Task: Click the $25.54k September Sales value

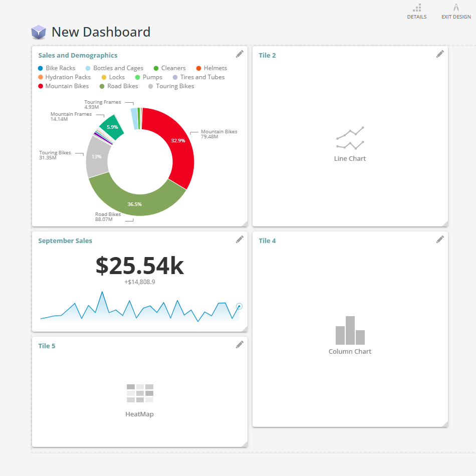Action: coord(140,266)
